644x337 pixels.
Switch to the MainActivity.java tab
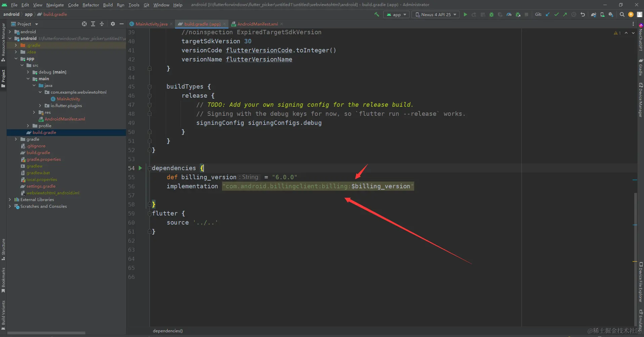pos(151,24)
